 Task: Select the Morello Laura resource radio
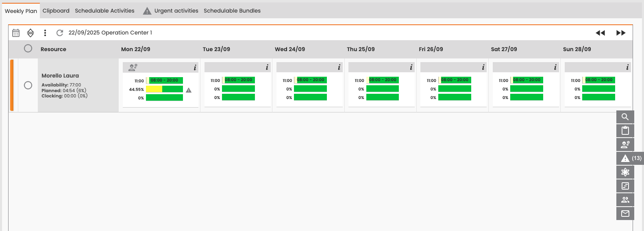click(x=28, y=85)
